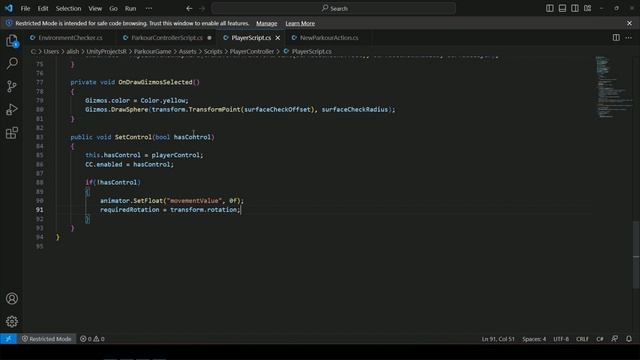Switch to the NewParkourAction.cs tab
640x360 pixels.
329,38
